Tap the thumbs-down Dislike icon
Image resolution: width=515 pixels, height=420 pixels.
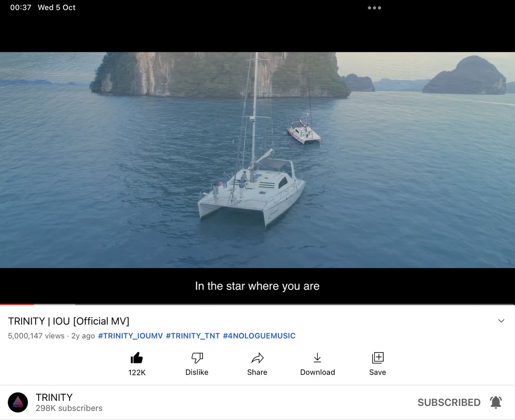click(197, 357)
